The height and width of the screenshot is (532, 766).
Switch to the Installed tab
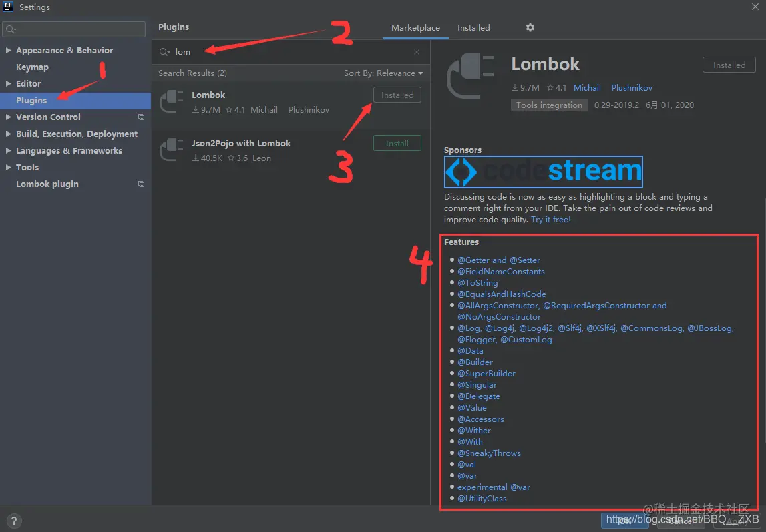pyautogui.click(x=473, y=28)
